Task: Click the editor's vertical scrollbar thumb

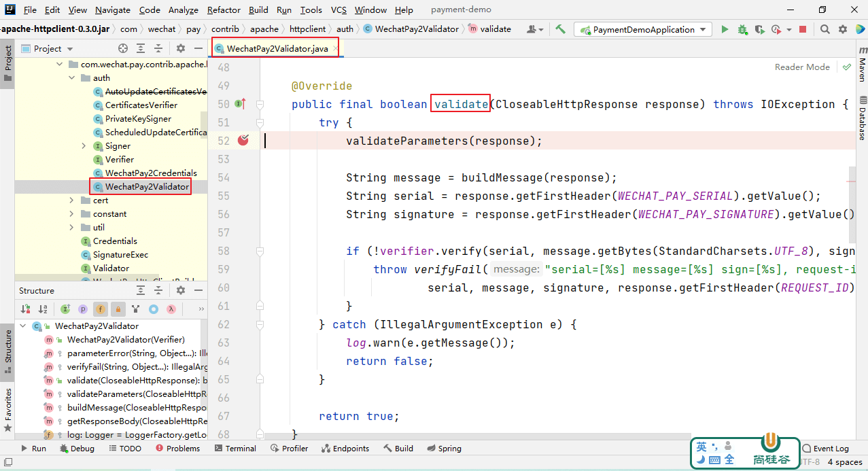Action: click(852, 204)
